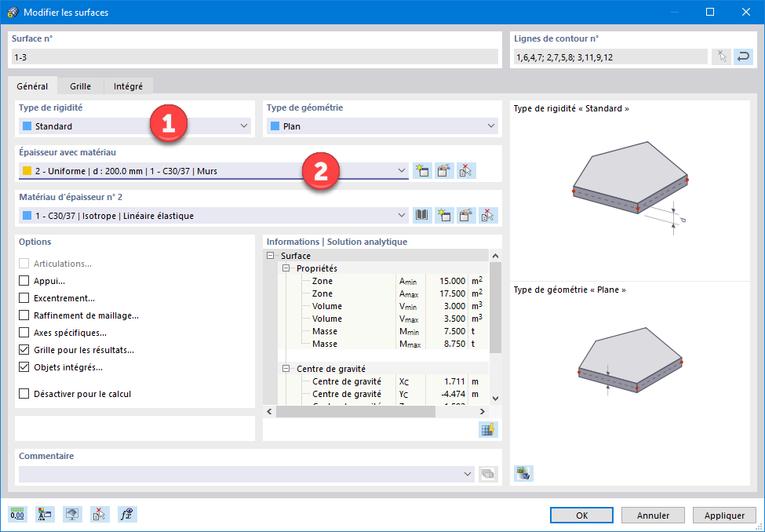Enable the Axes spécifiques... checkbox

pyautogui.click(x=24, y=333)
